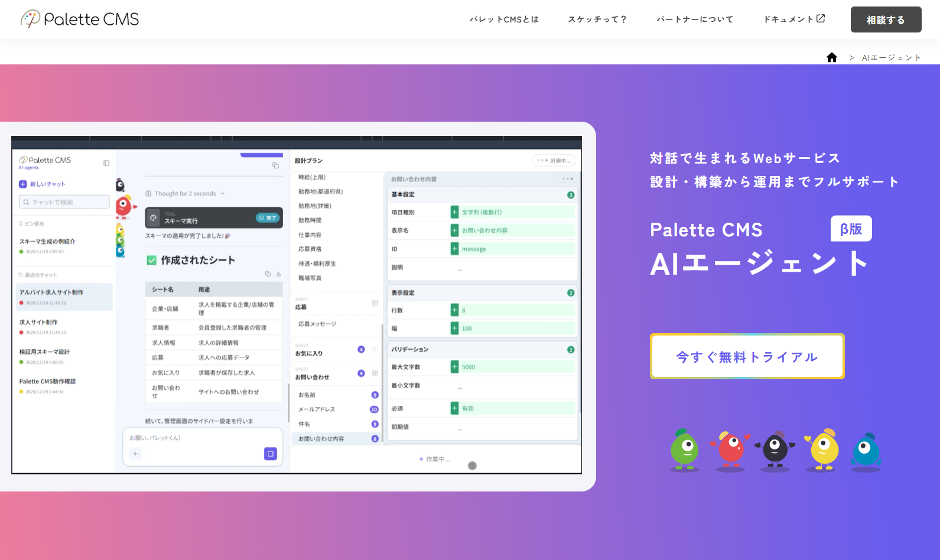The width and height of the screenshot is (940, 560).
Task: Expand the 'Thought for 2 seconds' chevron
Action: point(223,194)
